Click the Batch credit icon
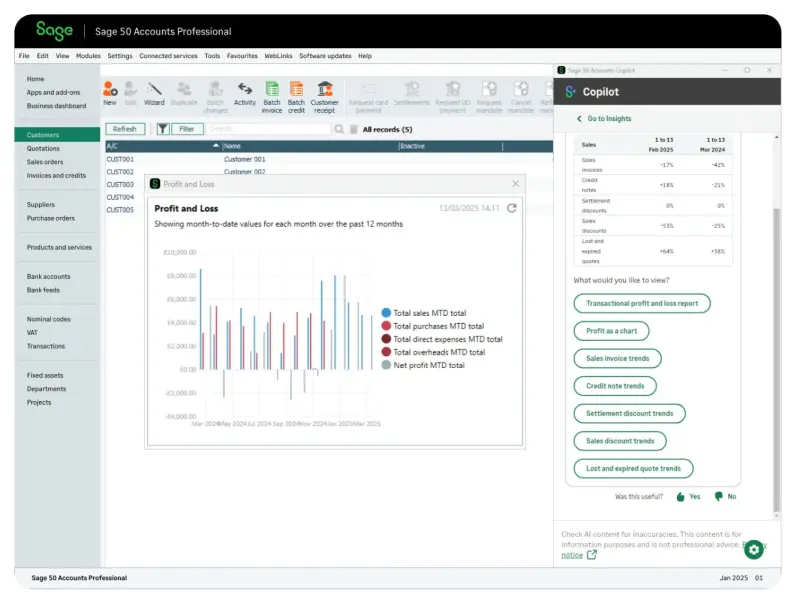This screenshot has width=800, height=600. click(x=296, y=90)
